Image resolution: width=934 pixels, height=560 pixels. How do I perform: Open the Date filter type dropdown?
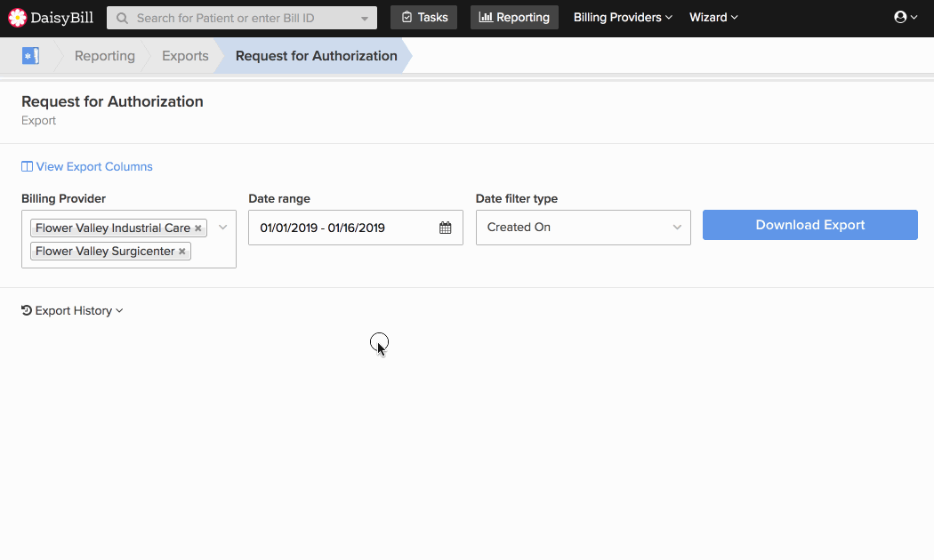pyautogui.click(x=584, y=228)
